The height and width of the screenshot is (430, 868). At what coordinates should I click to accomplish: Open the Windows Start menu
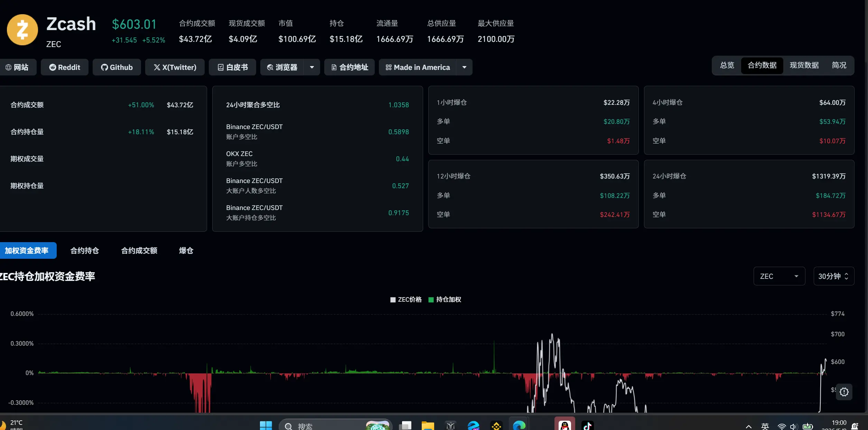[265, 426]
